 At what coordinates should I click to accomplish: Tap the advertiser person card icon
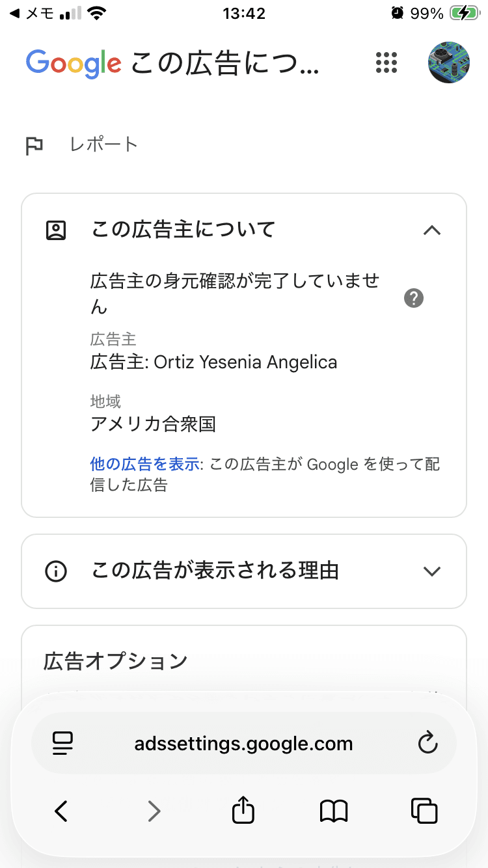(x=56, y=230)
